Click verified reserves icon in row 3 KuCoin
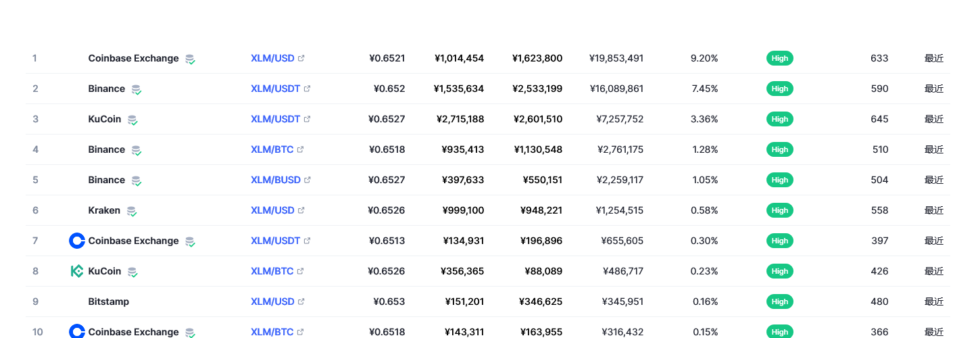Image resolution: width=980 pixels, height=338 pixels. pos(132,120)
